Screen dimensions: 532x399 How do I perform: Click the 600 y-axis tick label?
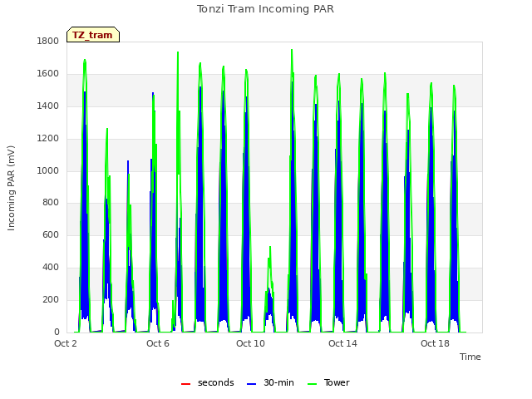[51, 234]
